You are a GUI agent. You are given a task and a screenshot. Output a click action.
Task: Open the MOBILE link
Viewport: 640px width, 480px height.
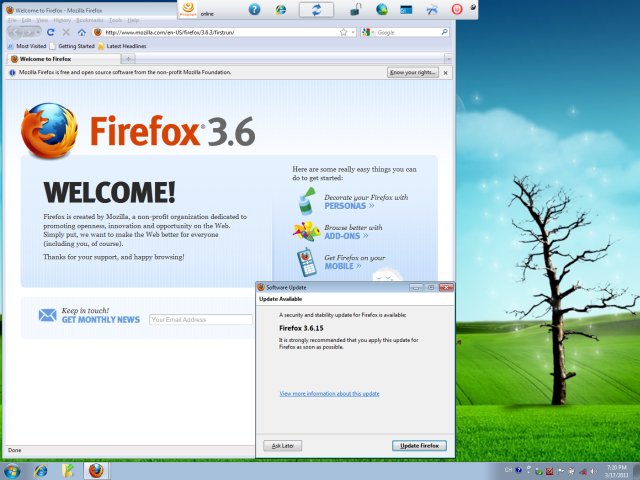[x=343, y=266]
